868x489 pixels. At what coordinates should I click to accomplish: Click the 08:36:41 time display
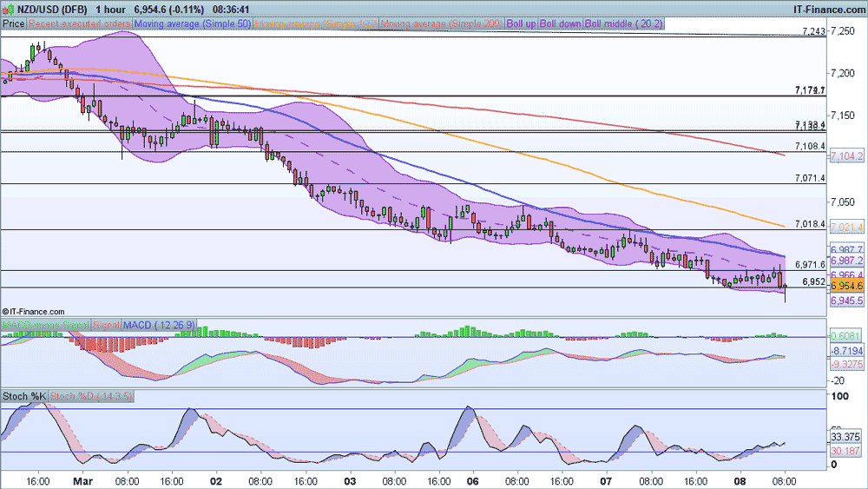pos(231,10)
